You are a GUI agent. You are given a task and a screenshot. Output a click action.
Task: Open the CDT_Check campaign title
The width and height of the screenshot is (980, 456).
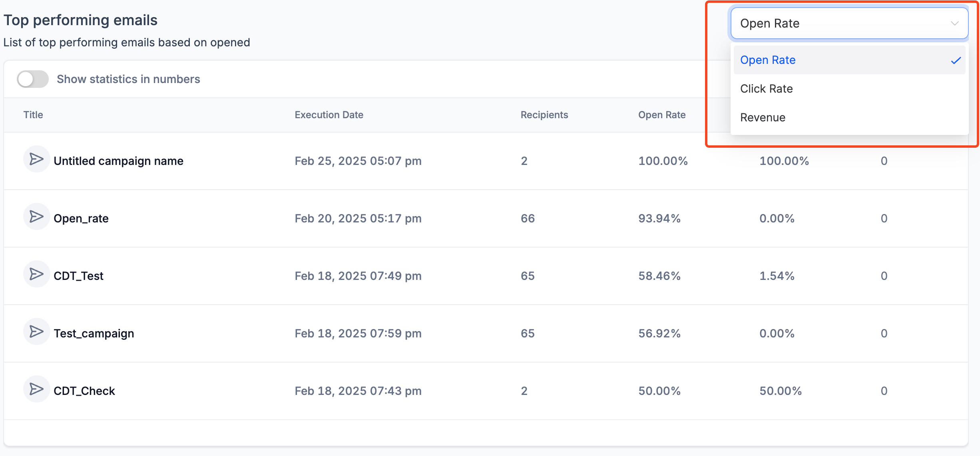[84, 391]
